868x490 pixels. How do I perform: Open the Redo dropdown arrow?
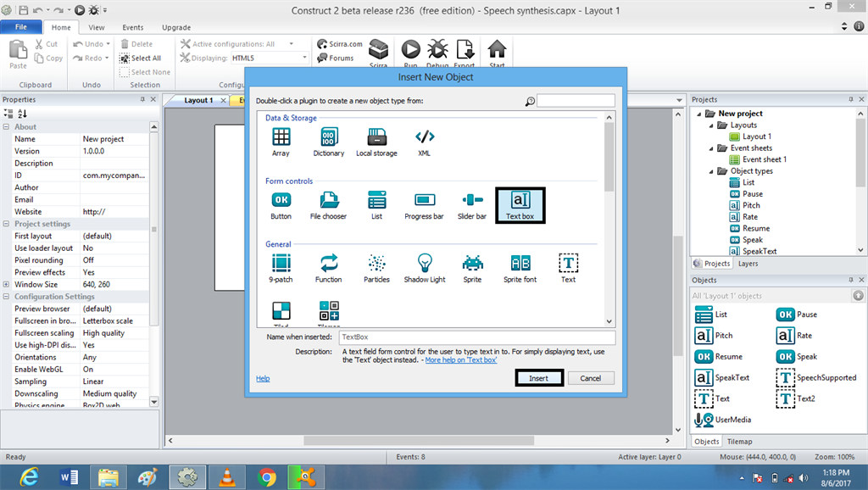107,58
